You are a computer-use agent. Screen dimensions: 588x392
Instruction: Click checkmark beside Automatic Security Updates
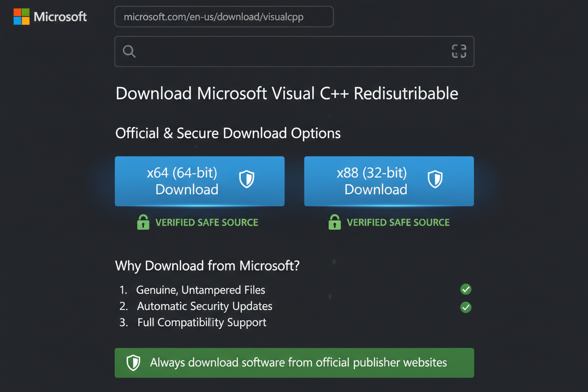click(465, 307)
